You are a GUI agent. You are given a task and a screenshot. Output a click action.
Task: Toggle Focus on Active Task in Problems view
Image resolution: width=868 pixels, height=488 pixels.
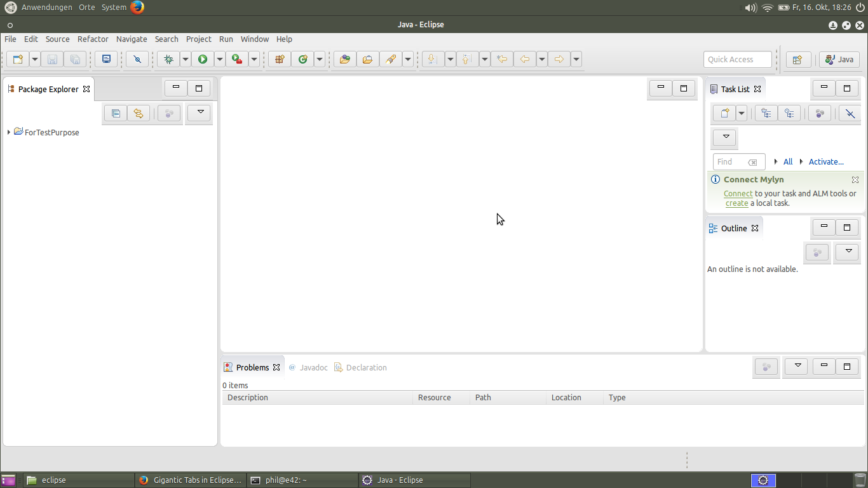click(766, 367)
